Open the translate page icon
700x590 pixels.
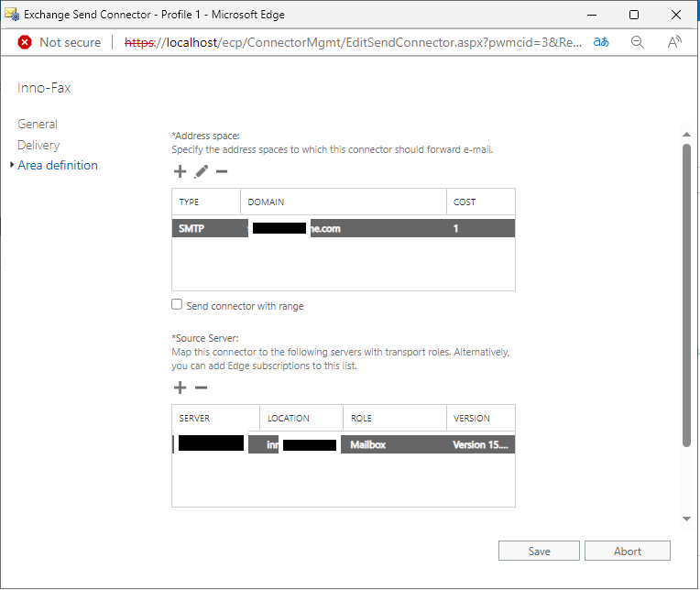point(601,42)
